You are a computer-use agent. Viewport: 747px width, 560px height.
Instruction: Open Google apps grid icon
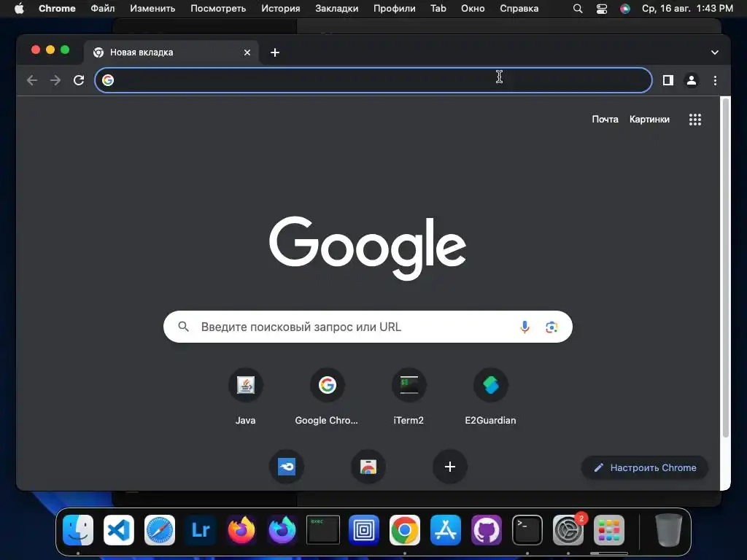695,120
